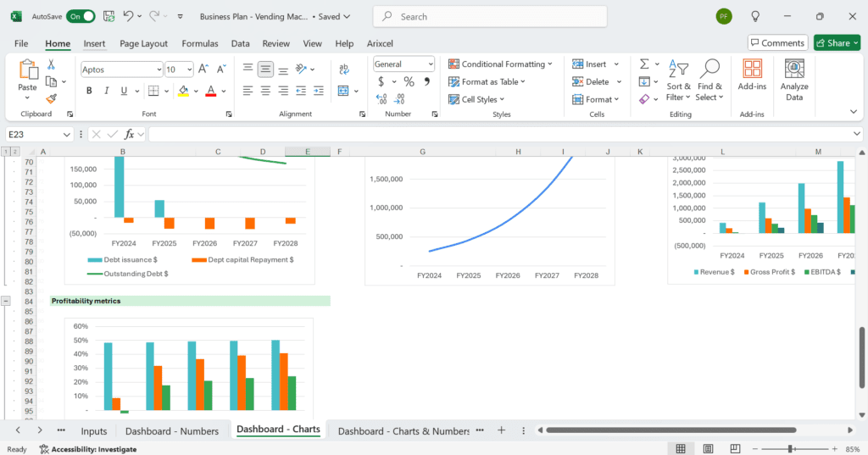
Task: Collapse the row group at row 84
Action: 6,301
